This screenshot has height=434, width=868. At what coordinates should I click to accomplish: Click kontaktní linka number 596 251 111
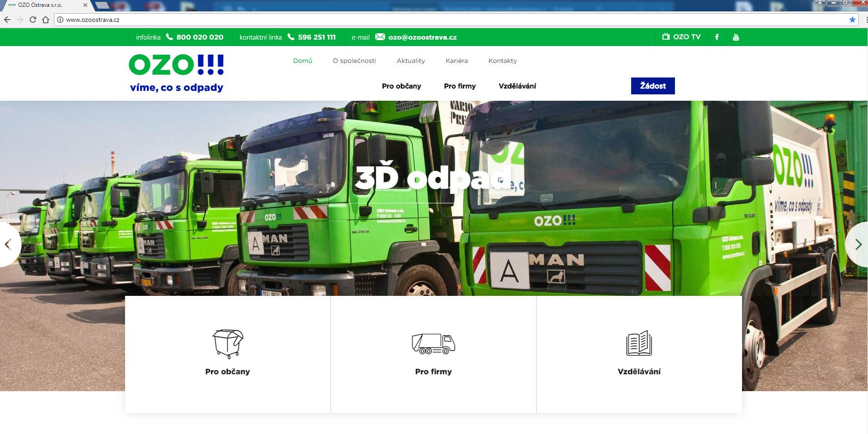click(317, 37)
